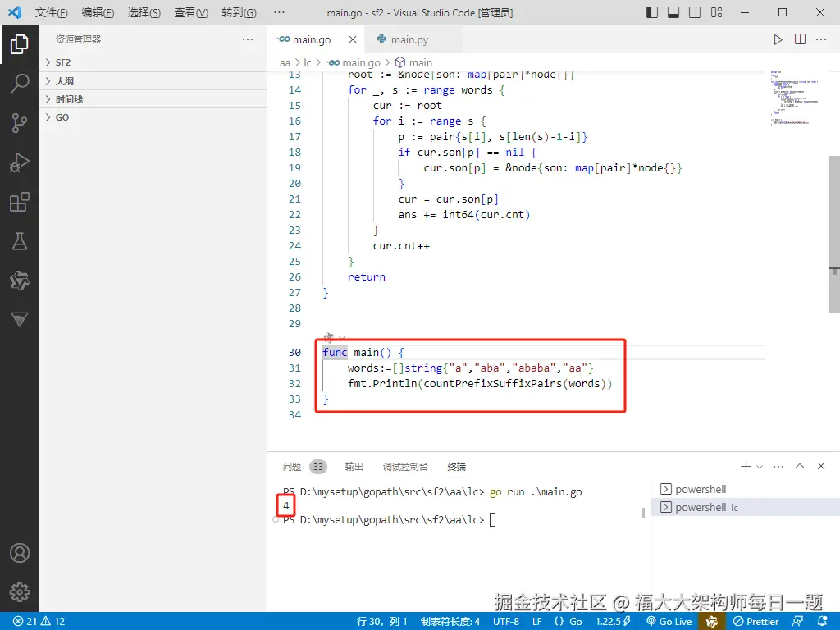Open the Source Control view

pos(20,123)
